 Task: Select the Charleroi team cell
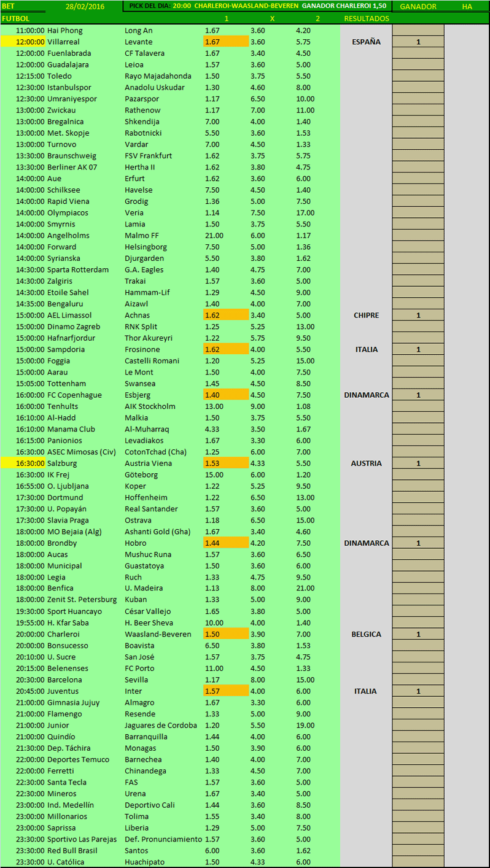[63, 634]
